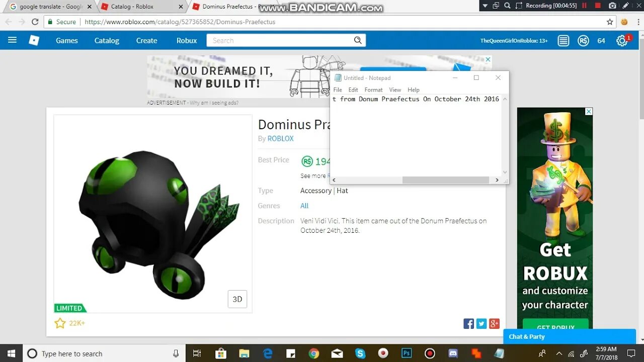The image size is (644, 362).
Task: Open the Bandicam dropdown arrow
Action: point(485,6)
